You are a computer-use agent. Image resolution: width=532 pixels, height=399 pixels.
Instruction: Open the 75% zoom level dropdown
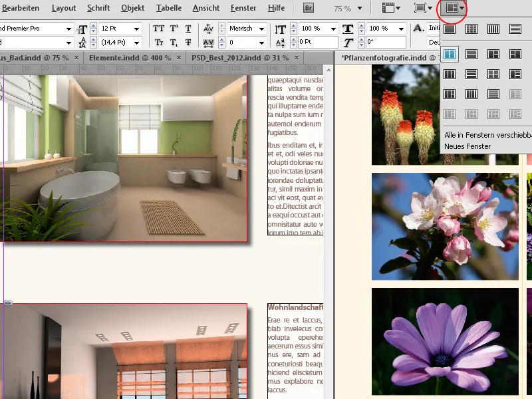pyautogui.click(x=351, y=9)
